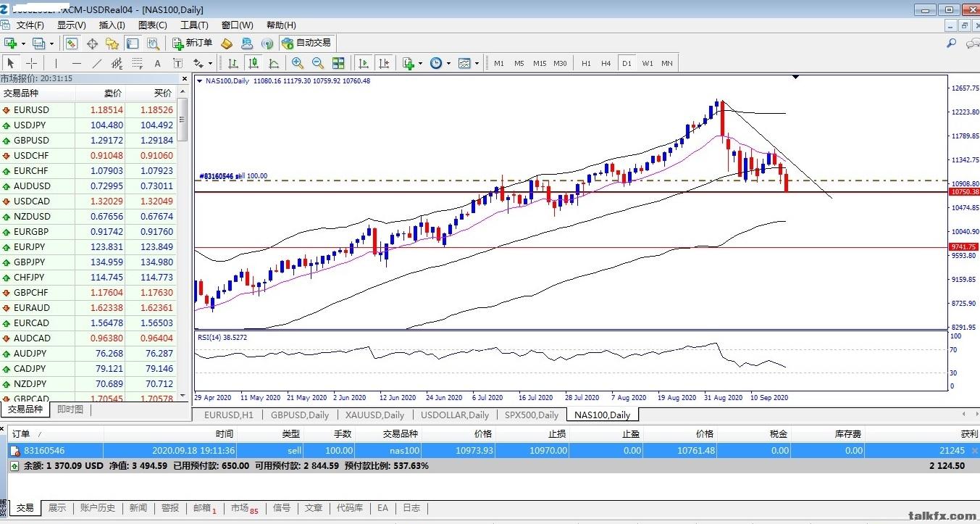Open the templates icon
This screenshot has width=980, height=524.
(464, 63)
